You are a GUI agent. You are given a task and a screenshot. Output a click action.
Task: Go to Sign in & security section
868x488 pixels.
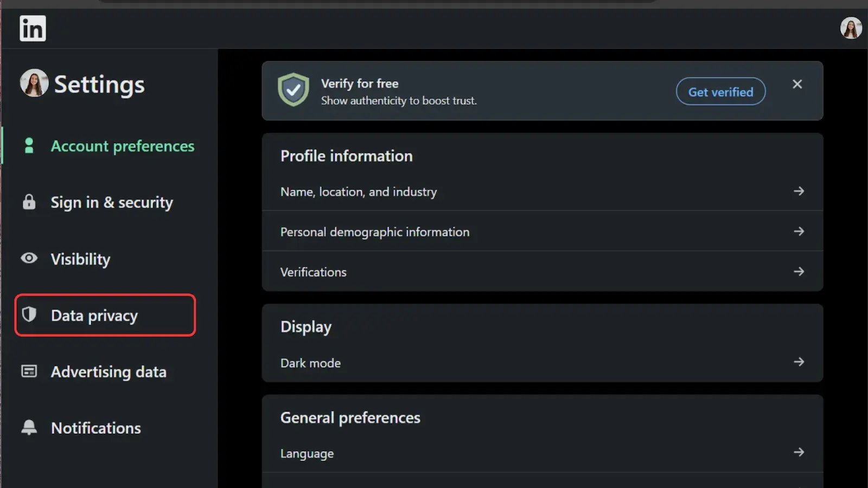(112, 203)
